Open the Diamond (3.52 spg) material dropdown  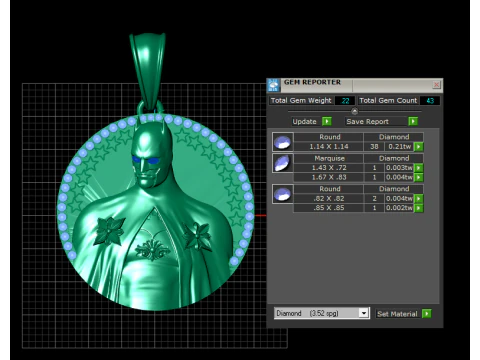pos(364,313)
